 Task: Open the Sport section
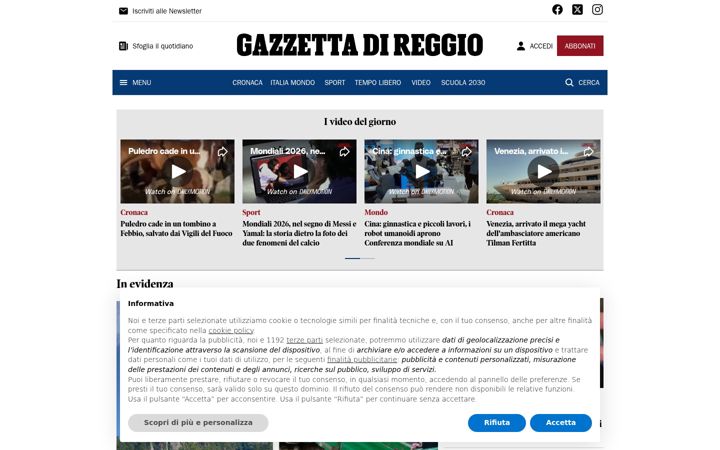(335, 83)
